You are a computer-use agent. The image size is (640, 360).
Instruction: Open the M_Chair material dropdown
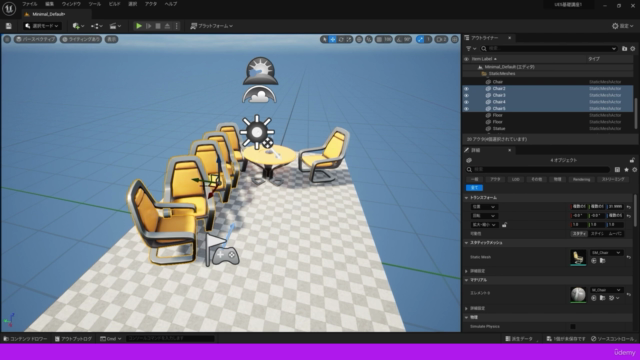[607, 290]
